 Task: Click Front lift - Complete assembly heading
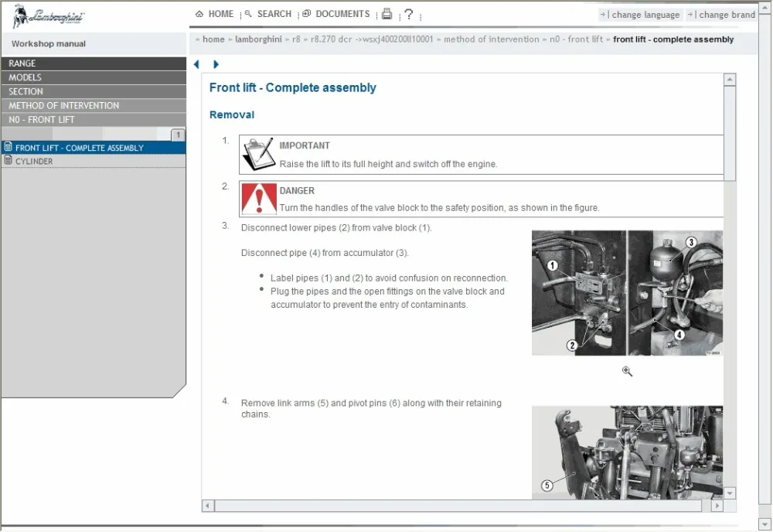pos(293,87)
